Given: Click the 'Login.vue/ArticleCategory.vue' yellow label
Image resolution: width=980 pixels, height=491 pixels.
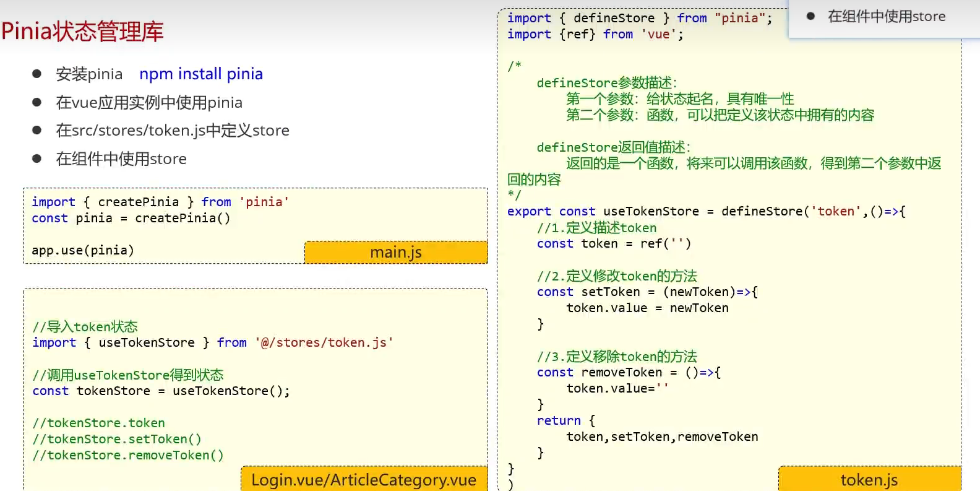Looking at the screenshot, I should coord(364,479).
